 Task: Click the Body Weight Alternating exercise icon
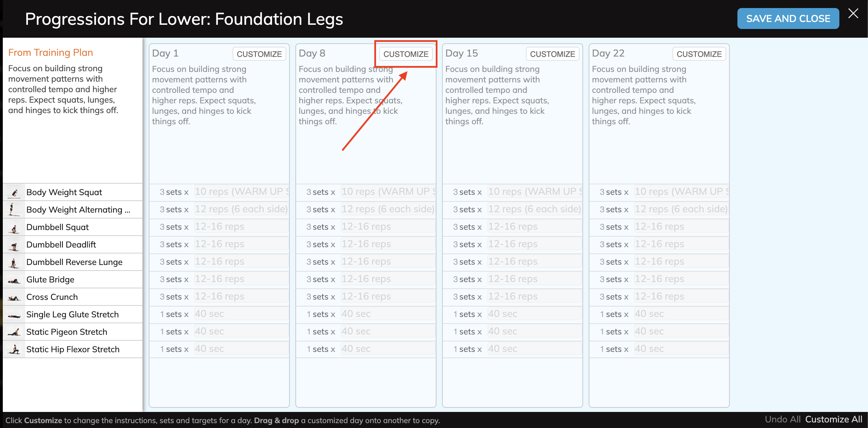(x=14, y=209)
